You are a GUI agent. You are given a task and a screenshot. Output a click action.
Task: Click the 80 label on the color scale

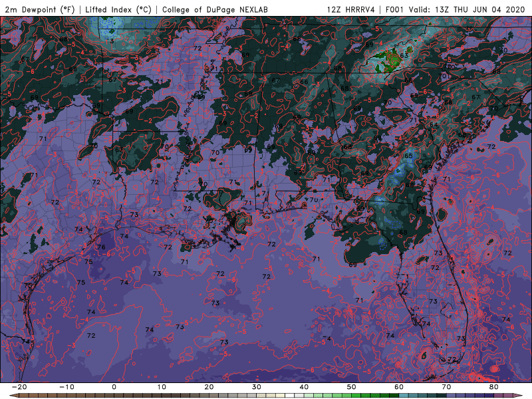(x=494, y=387)
